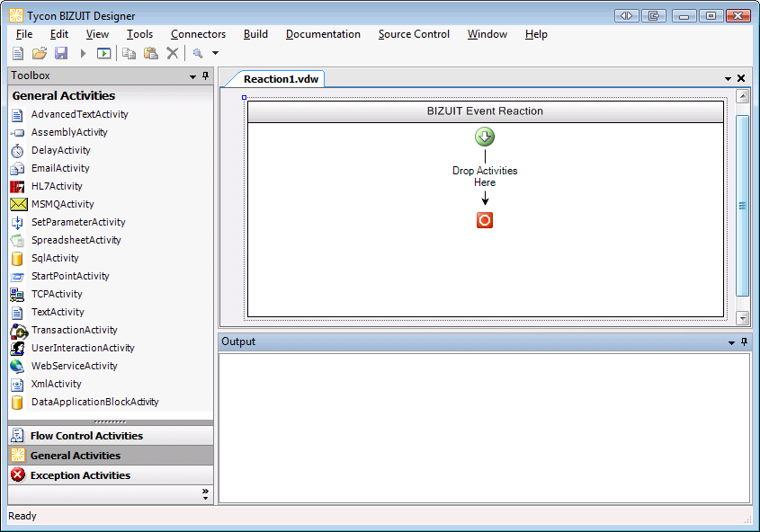The image size is (760, 532).
Task: Click the zoom magnifier toolbar icon
Action: click(x=198, y=53)
